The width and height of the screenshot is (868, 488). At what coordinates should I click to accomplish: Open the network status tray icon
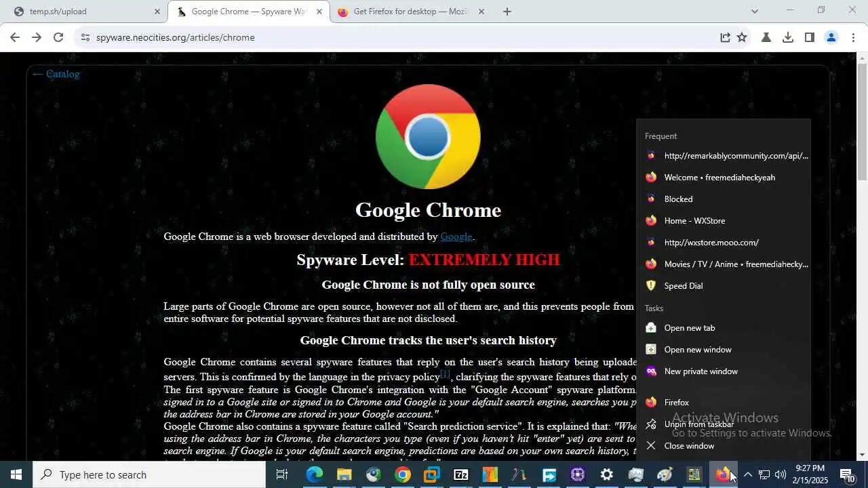[764, 474]
